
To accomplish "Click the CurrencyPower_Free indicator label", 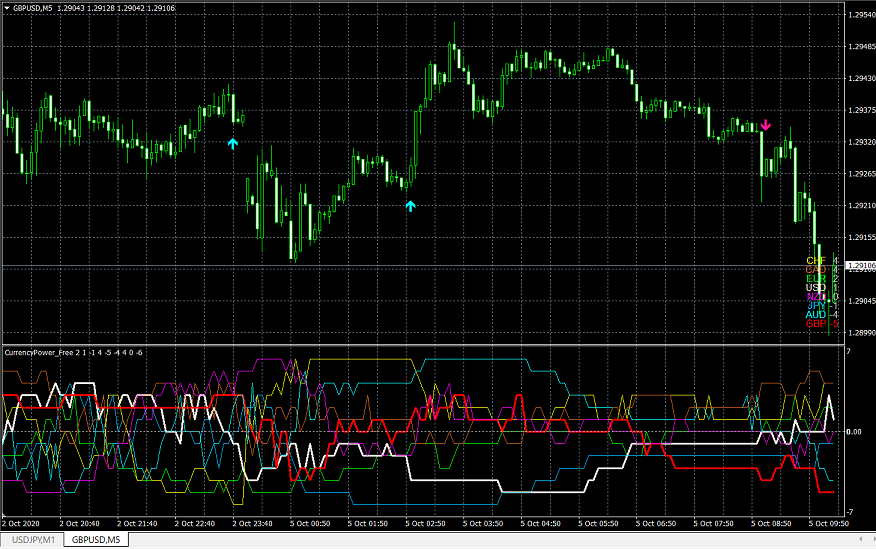I will click(x=73, y=352).
